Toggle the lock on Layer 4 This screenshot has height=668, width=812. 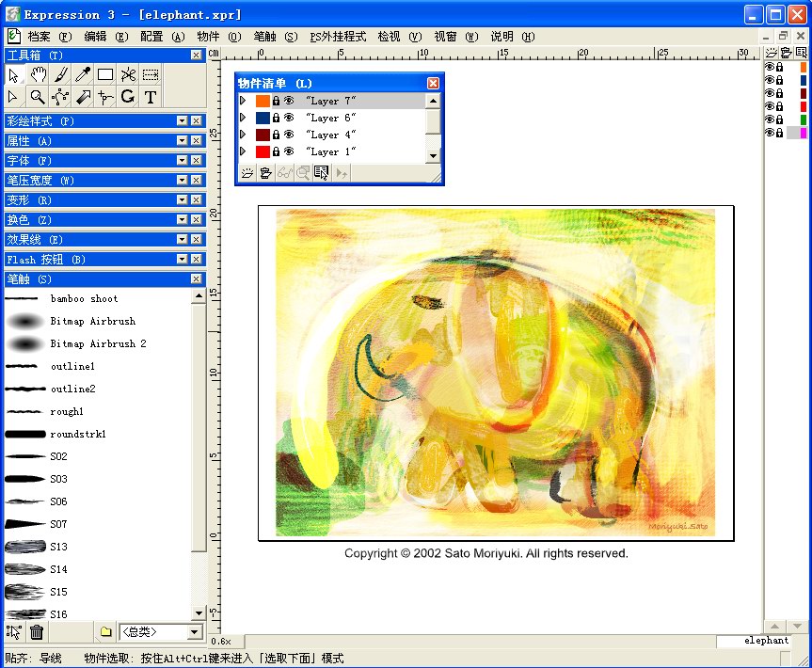click(276, 135)
